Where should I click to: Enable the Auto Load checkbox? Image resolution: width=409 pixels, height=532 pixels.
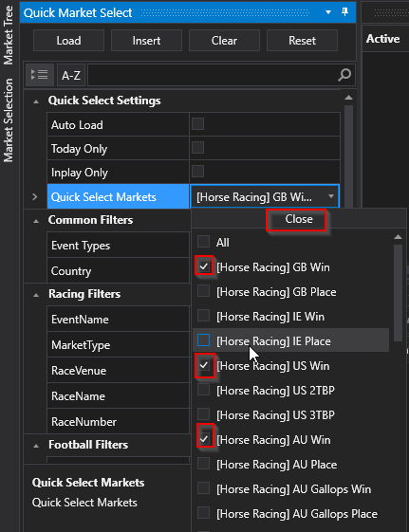[x=197, y=124]
